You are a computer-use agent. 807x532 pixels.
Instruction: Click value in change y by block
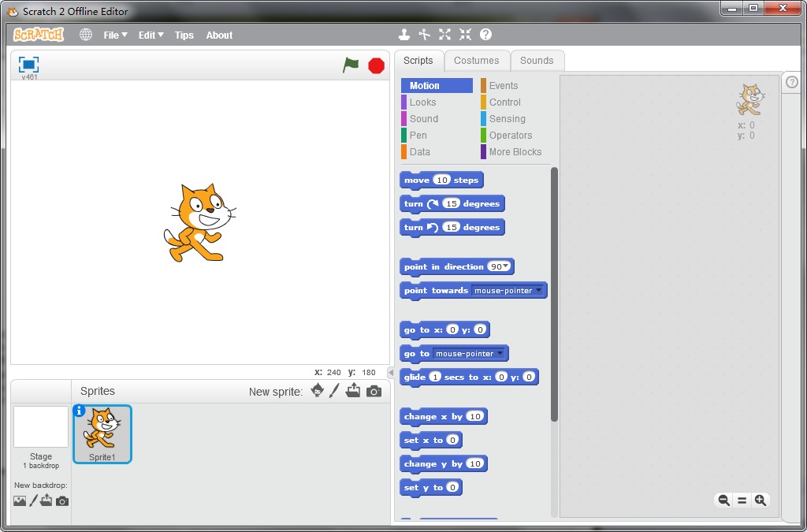[x=475, y=463]
